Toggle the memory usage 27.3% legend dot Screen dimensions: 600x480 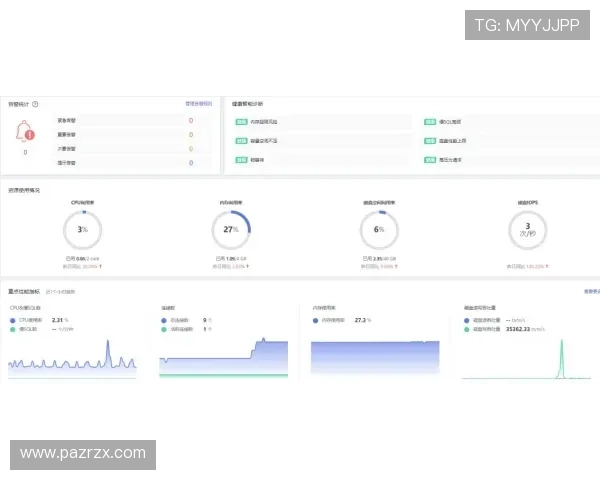pos(316,320)
